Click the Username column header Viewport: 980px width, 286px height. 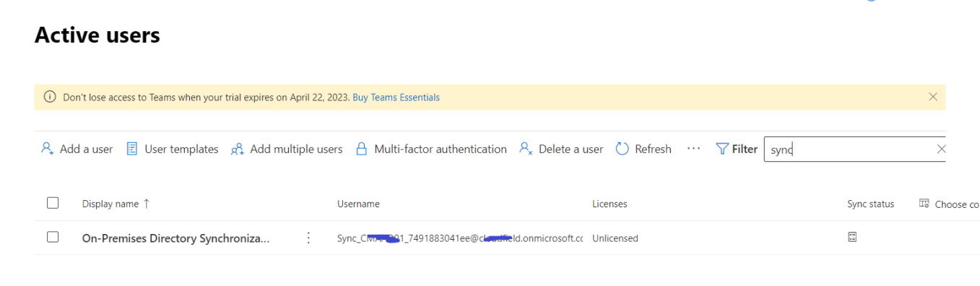[x=358, y=204]
